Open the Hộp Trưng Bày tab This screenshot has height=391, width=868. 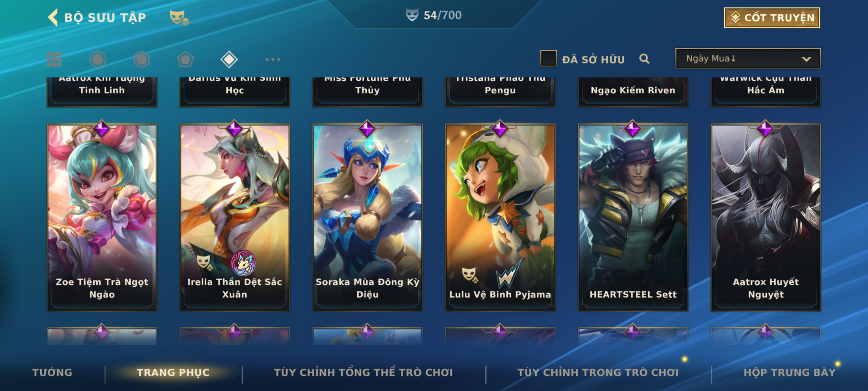(x=790, y=373)
